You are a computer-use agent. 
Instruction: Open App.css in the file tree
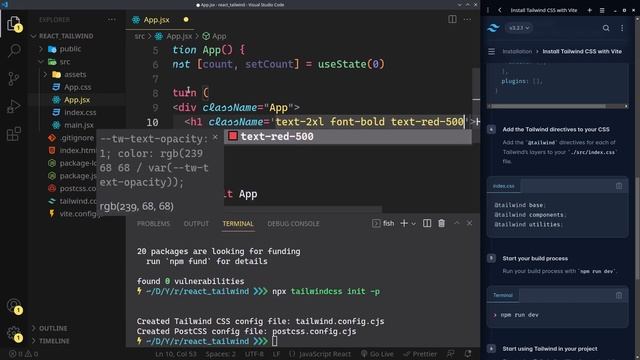[x=78, y=87]
